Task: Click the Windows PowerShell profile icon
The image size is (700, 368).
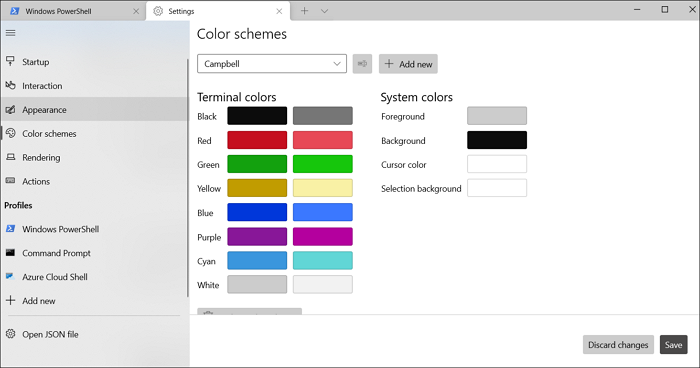Action: click(x=10, y=229)
